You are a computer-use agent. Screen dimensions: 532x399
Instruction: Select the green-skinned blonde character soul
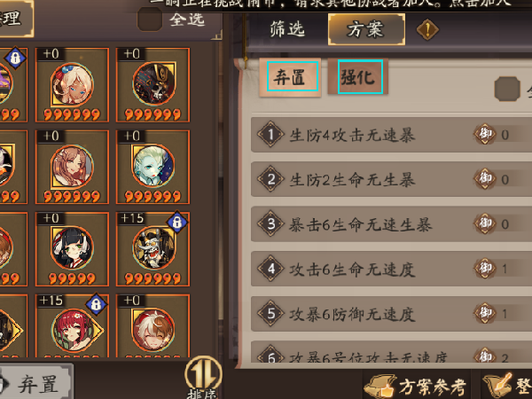(153, 166)
